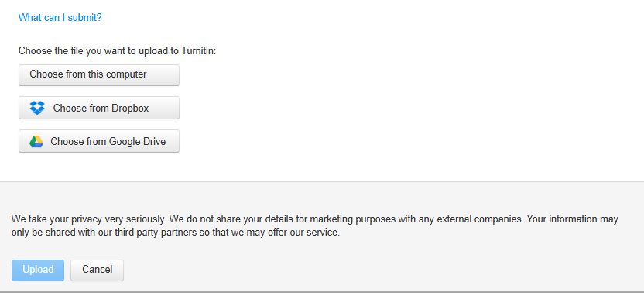Click the multicolored Drive icon
Viewport: 644px width, 293px height.
pos(36,142)
